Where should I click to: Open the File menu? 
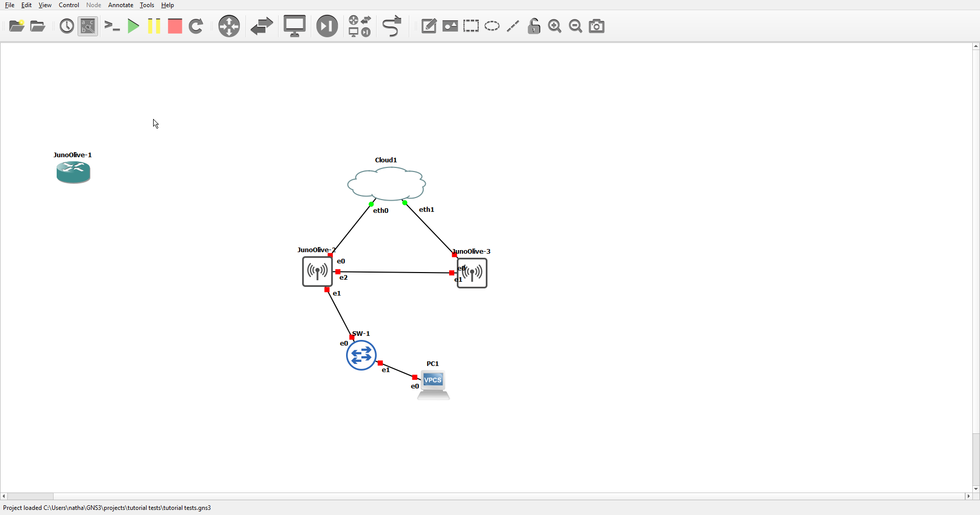click(x=9, y=5)
